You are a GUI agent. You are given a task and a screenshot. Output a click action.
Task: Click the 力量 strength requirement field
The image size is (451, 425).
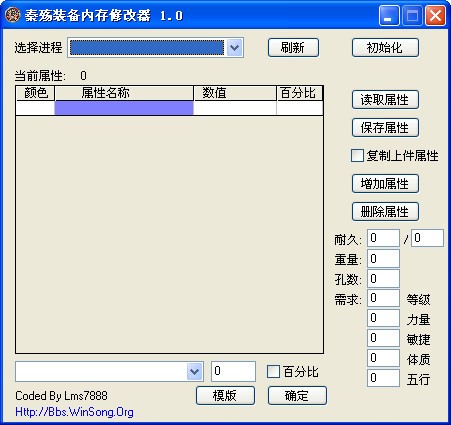coord(383,318)
